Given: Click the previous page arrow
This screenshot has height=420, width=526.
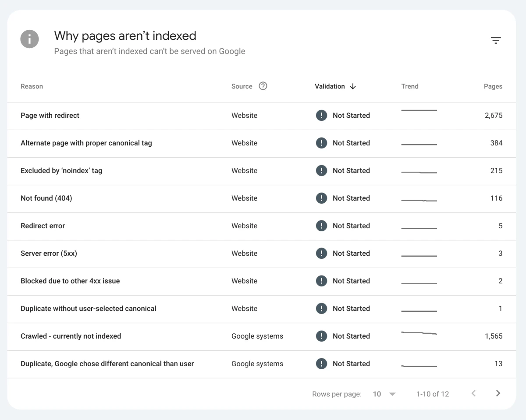Looking at the screenshot, I should click(x=473, y=393).
